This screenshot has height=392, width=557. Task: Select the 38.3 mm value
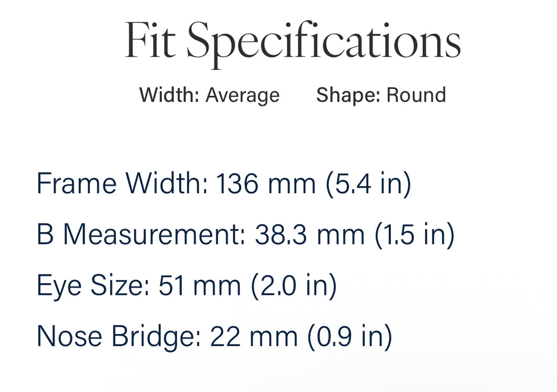[310, 234]
